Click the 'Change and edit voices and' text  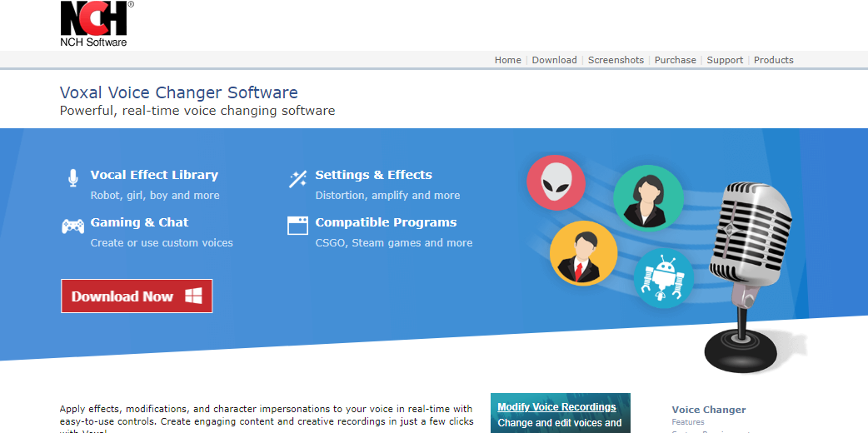pos(559,423)
